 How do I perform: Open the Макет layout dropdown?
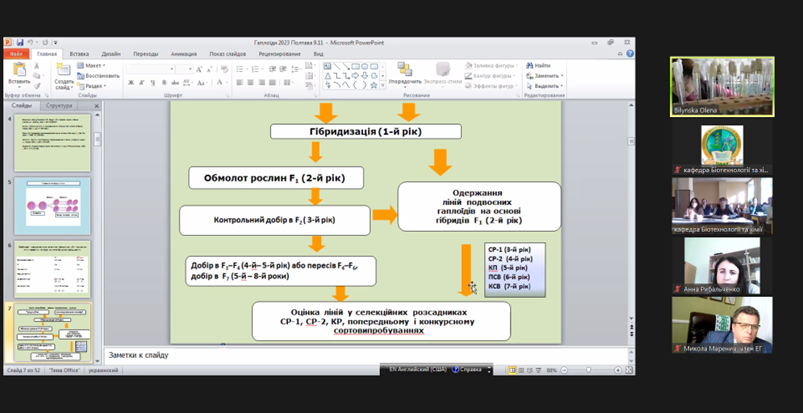[91, 66]
